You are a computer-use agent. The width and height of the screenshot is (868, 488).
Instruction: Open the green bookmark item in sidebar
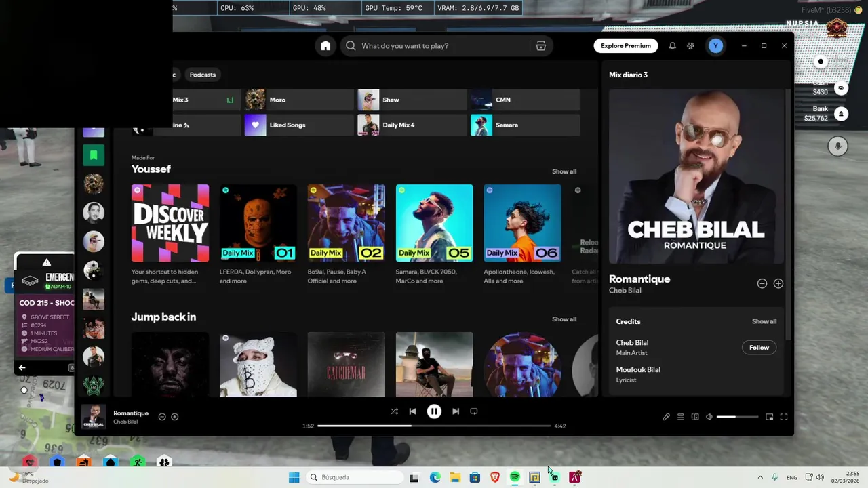[x=94, y=155]
